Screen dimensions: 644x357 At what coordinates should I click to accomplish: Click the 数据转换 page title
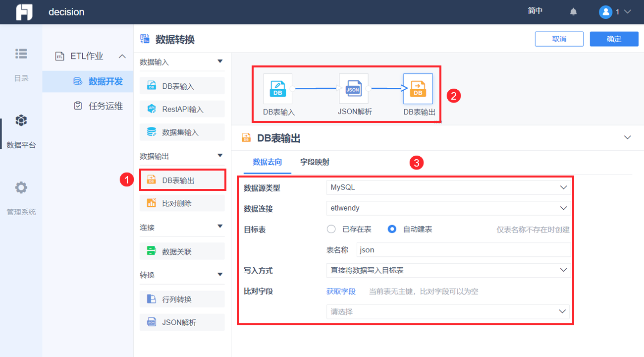[x=175, y=39]
